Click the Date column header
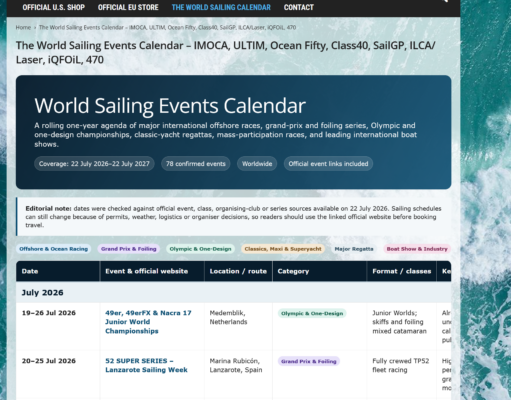The width and height of the screenshot is (511, 400). point(58,271)
